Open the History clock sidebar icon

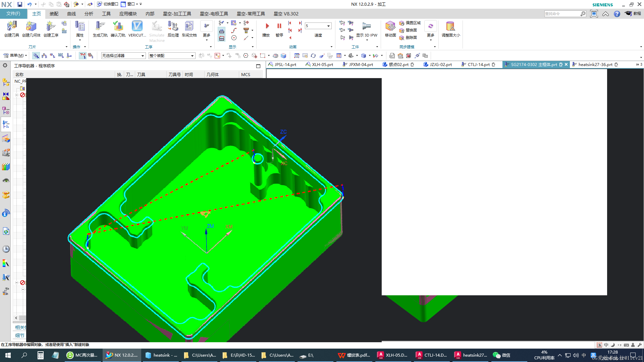coord(6,249)
